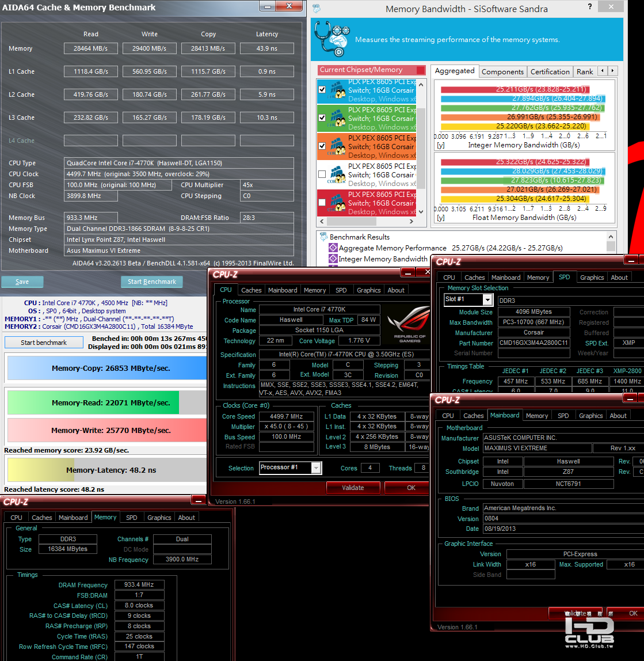Open About tab in CPU-Z mainboard window
644x661 pixels.
[x=618, y=416]
